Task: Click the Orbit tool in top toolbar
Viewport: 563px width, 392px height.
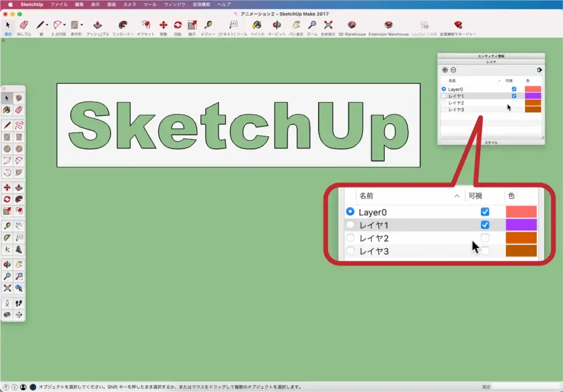Action: 277,25
